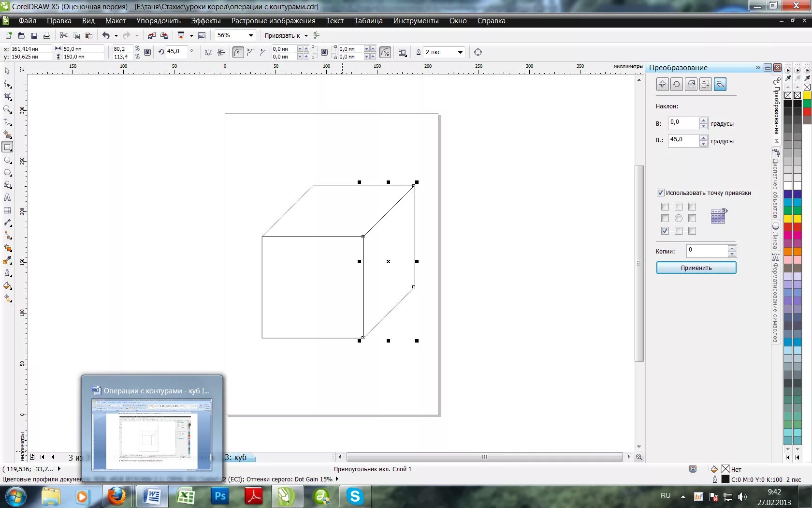Viewport: 812px width, 508px height.
Task: Click the Применить button
Action: [696, 268]
